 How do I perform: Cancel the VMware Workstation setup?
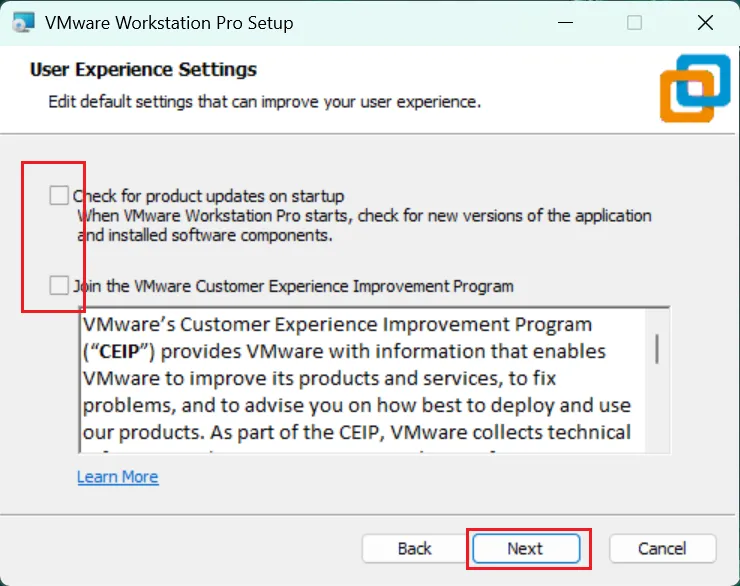tap(662, 549)
